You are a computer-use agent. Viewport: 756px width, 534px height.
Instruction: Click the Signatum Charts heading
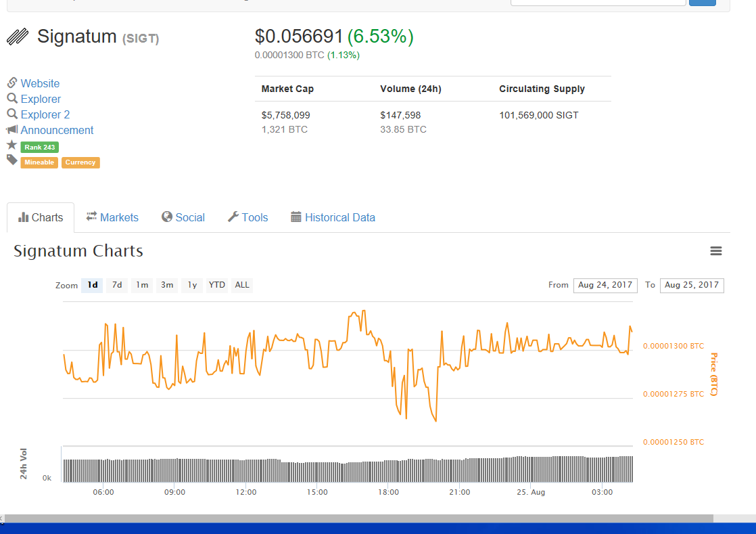point(78,251)
